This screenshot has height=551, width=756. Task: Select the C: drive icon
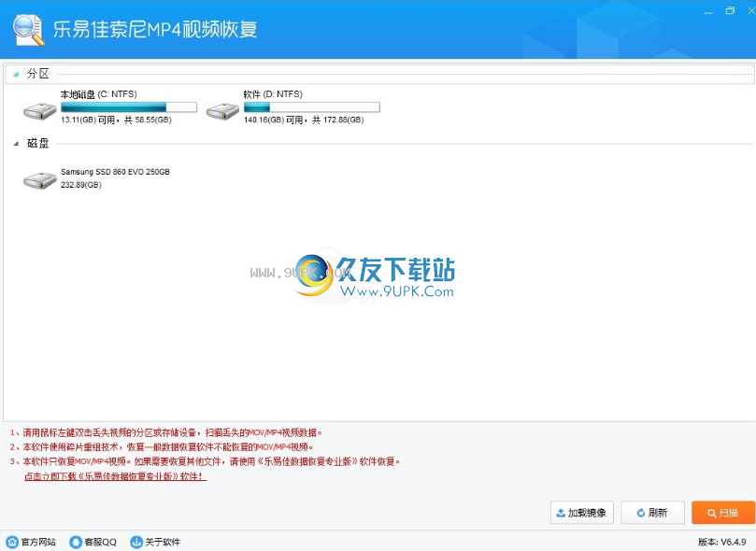point(40,111)
